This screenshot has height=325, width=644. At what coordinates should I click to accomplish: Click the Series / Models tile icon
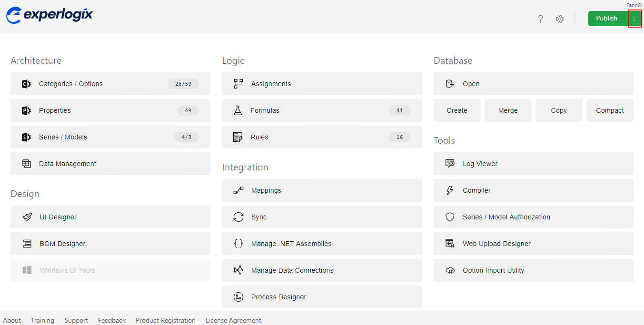pyautogui.click(x=26, y=137)
